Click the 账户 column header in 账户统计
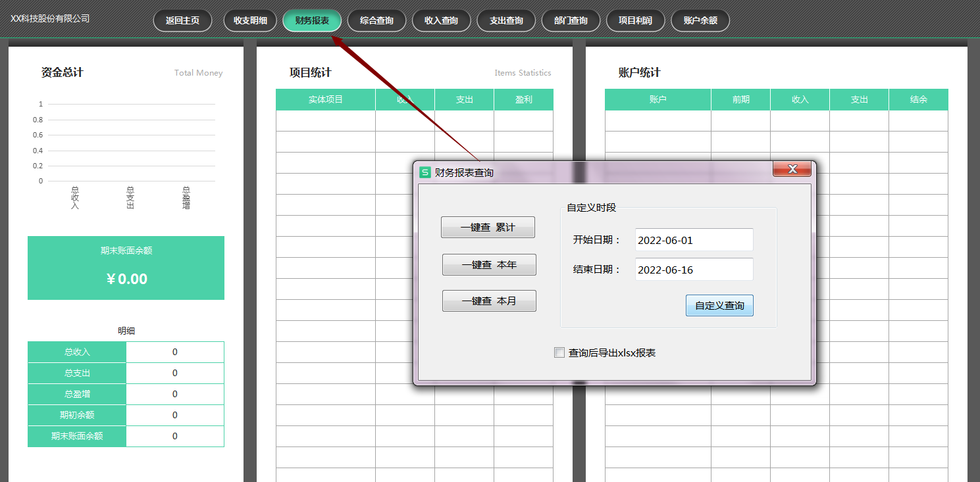980x482 pixels. coord(658,100)
